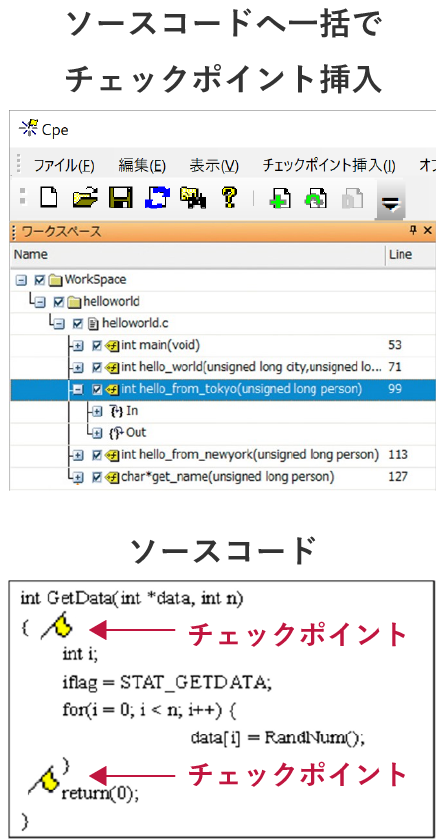Collapse the helloworld folder node
This screenshot has height=839, width=445.
click(x=40, y=302)
